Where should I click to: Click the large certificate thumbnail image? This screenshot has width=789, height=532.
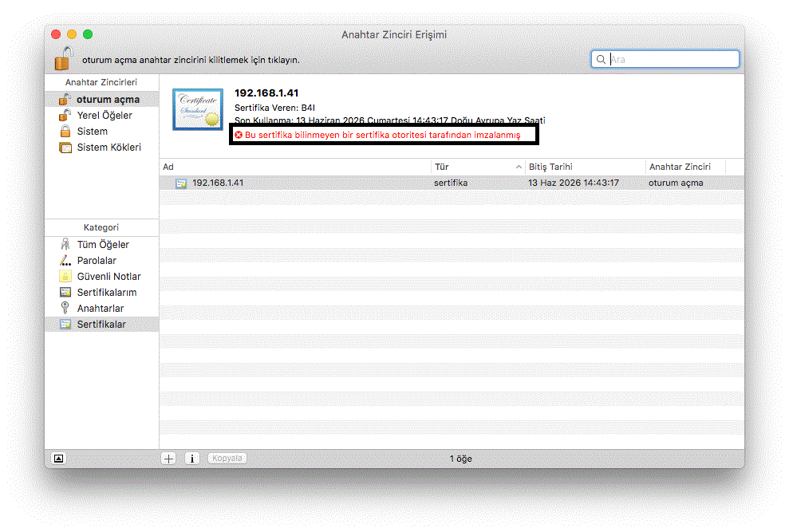click(x=198, y=109)
